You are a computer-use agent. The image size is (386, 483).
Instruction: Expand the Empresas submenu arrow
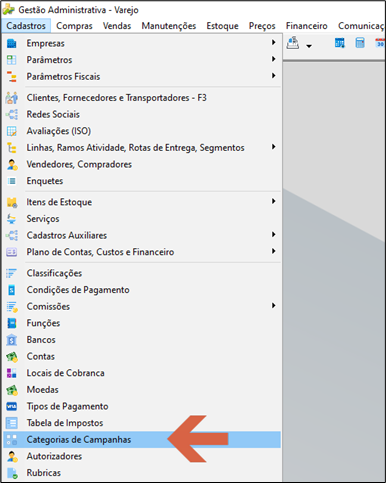273,42
